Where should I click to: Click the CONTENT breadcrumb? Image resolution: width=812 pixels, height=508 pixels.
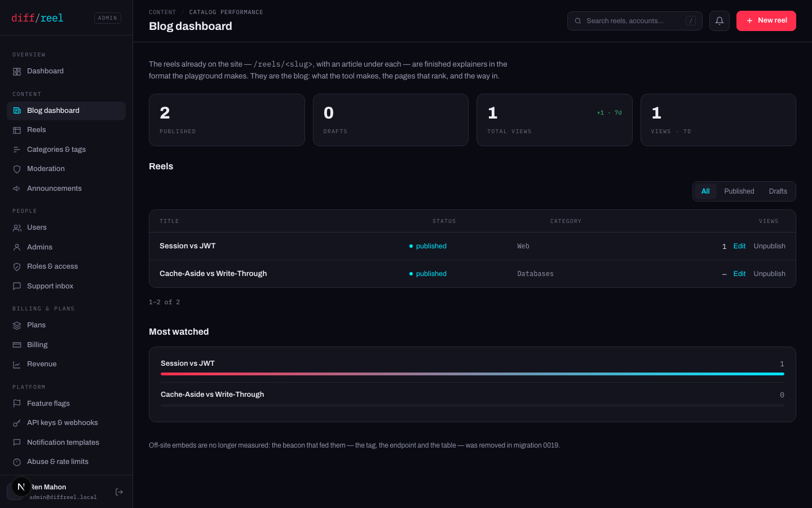pyautogui.click(x=162, y=12)
